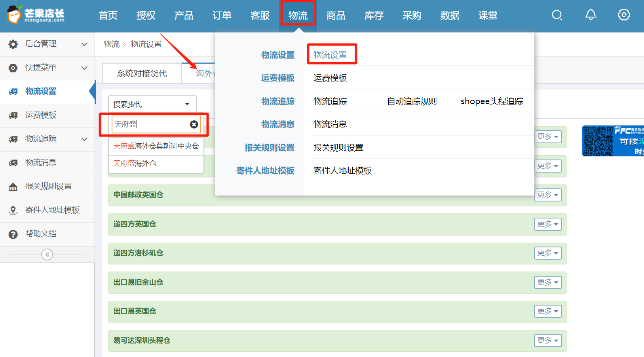Open 更多 dropdown for 递四方英国仓

[x=548, y=224]
